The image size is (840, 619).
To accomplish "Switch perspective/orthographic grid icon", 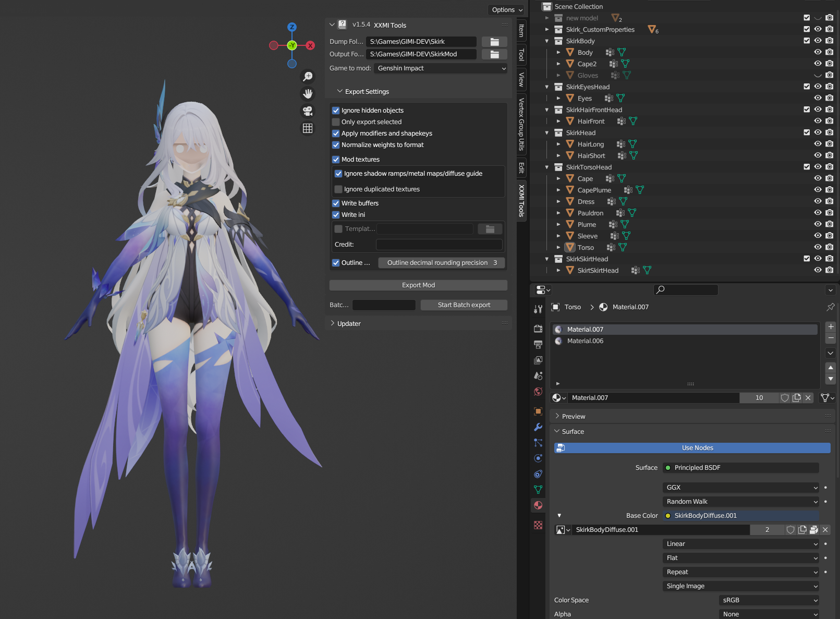I will point(308,128).
